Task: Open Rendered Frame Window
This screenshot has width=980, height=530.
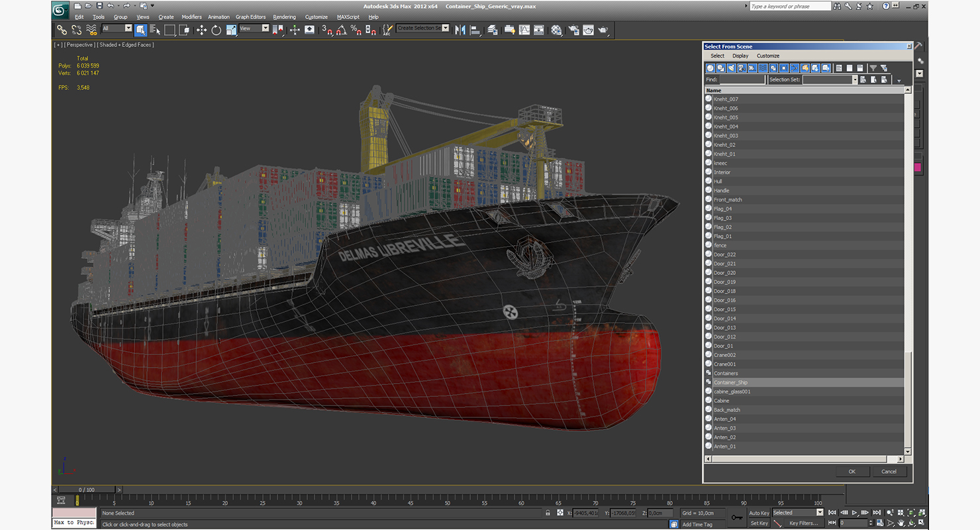Action: click(x=588, y=30)
